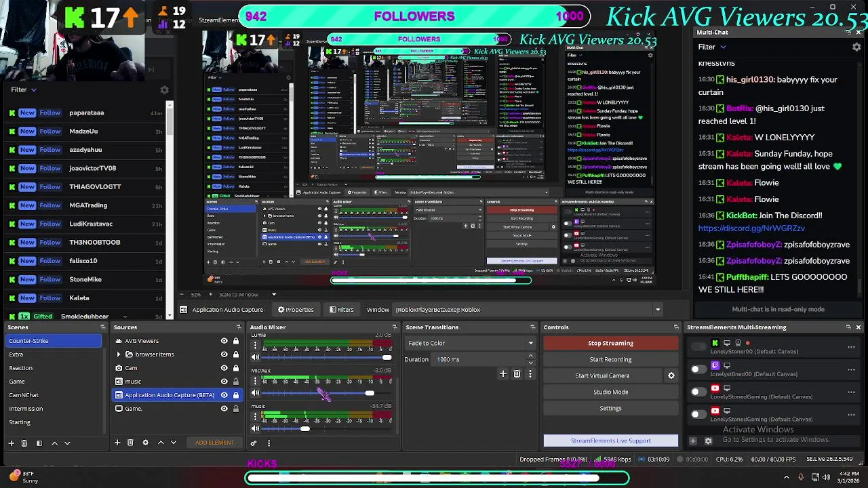
Task: Add a scene transition with plus icon
Action: point(503,373)
